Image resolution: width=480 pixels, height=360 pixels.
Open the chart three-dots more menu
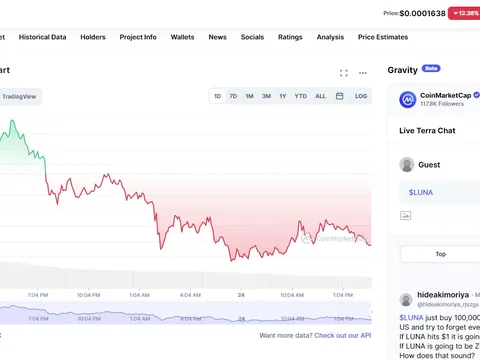pyautogui.click(x=363, y=73)
